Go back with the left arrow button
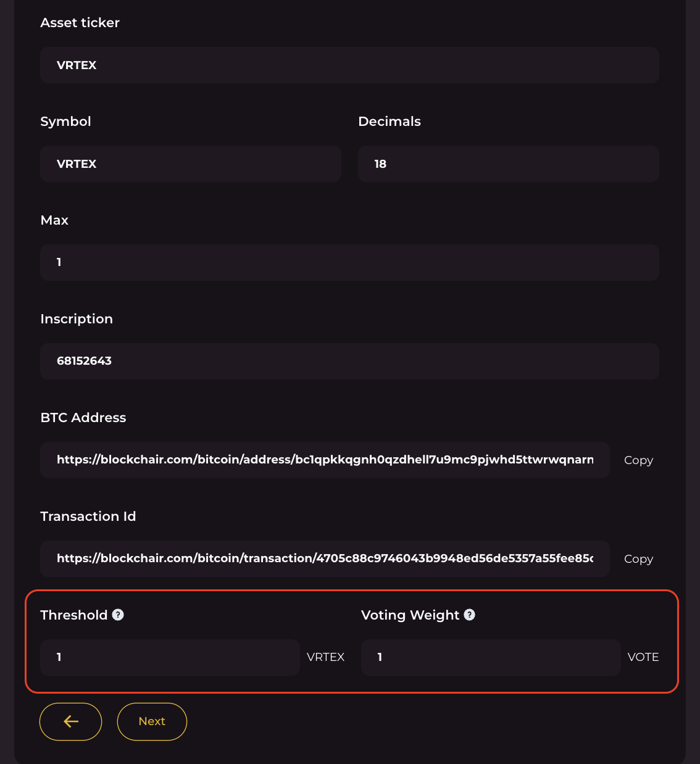The width and height of the screenshot is (700, 764). coord(70,721)
